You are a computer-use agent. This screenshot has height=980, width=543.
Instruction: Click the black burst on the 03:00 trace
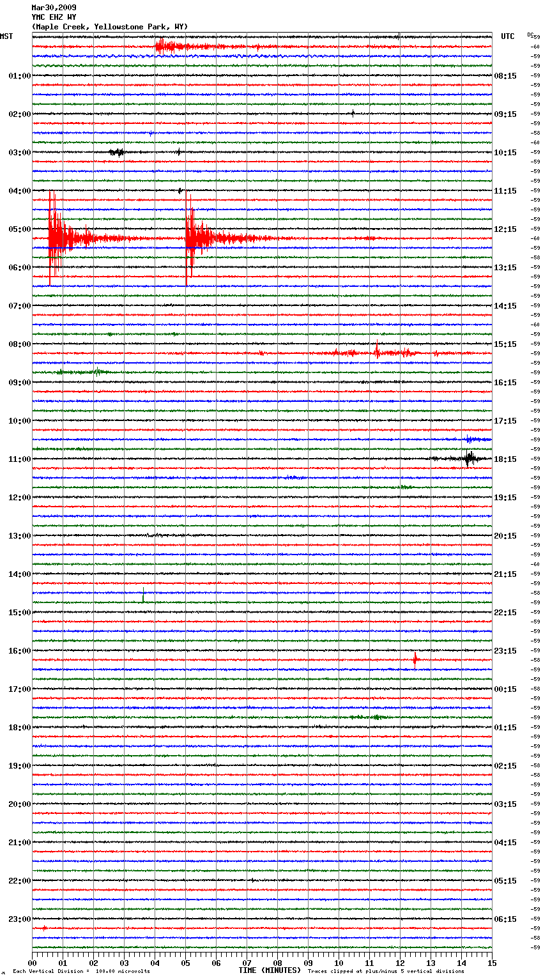pyautogui.click(x=117, y=152)
